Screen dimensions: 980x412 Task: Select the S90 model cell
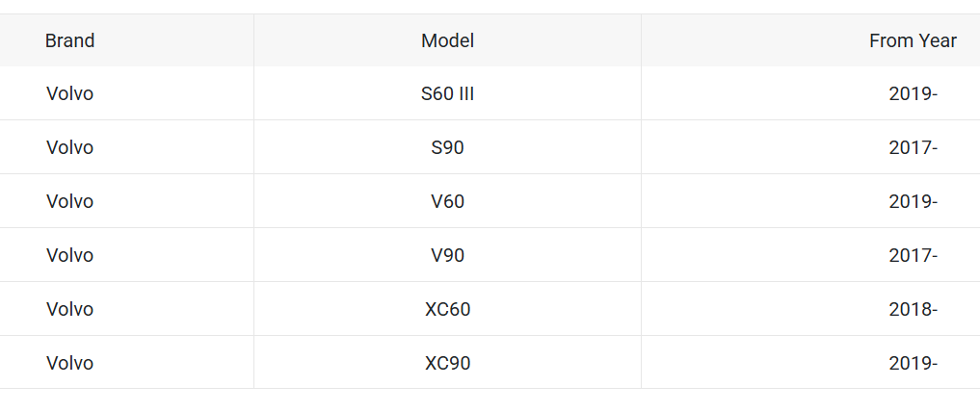(447, 148)
